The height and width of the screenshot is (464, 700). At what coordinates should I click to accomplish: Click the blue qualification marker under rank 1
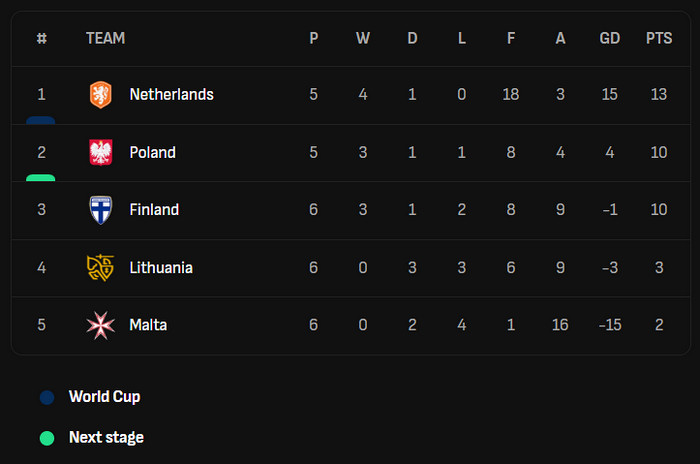[41, 120]
